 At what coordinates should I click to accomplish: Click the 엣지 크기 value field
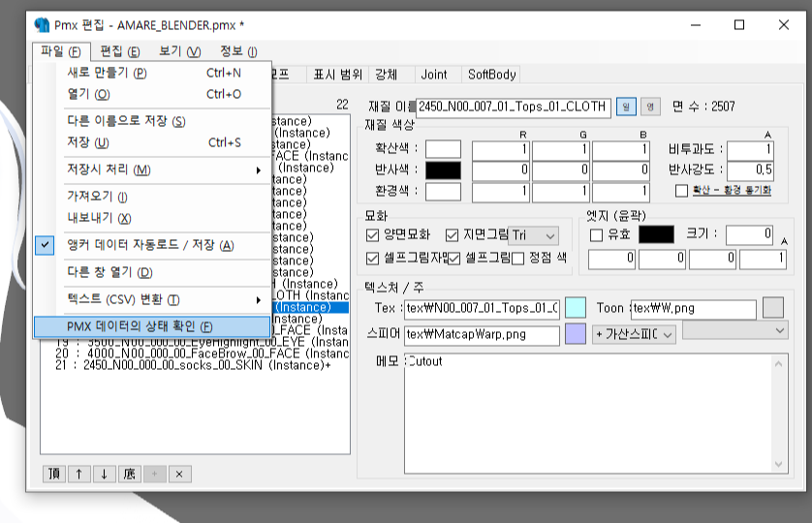coord(749,234)
